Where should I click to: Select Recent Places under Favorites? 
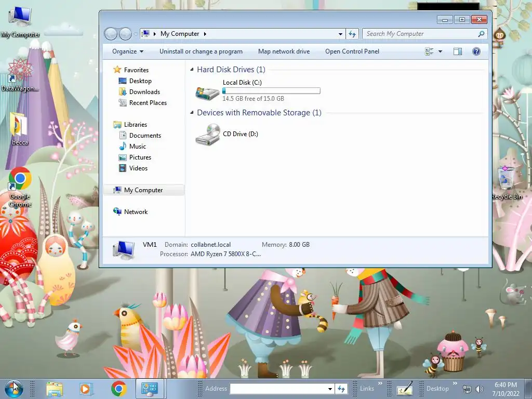[x=148, y=103]
